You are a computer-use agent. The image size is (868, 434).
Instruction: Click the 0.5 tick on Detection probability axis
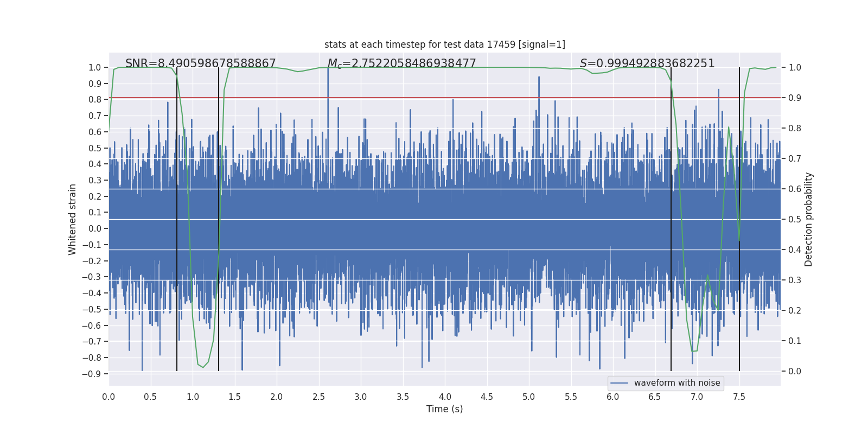point(795,219)
